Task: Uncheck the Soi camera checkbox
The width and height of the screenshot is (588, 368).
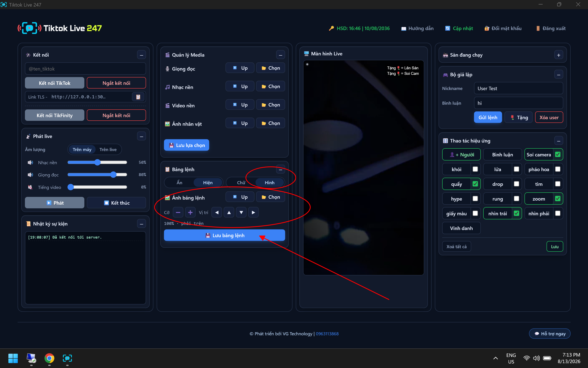Action: [x=558, y=155]
